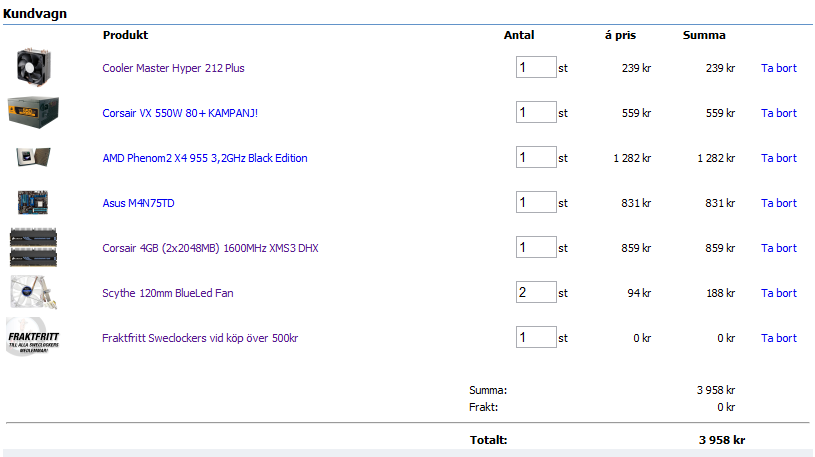Click the Cooler Master Hyper 212 Plus thumbnail
The height and width of the screenshot is (457, 815).
[33, 67]
